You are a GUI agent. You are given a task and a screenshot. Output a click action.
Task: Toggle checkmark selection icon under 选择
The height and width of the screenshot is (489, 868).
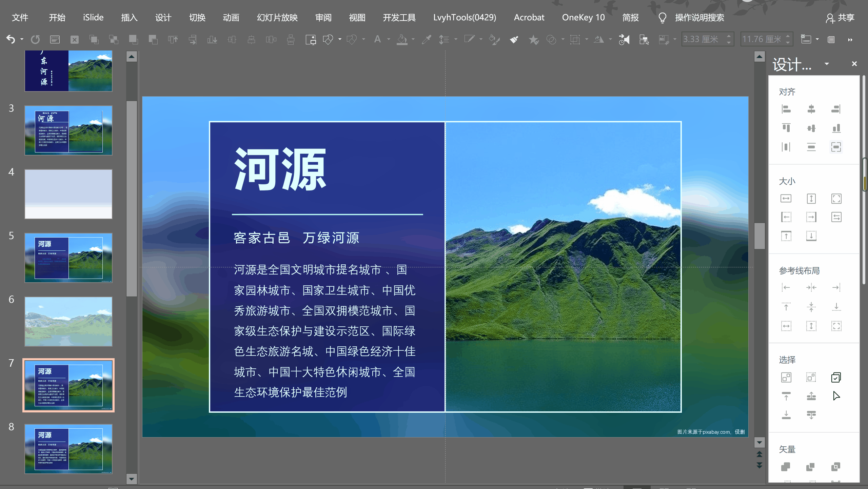click(836, 377)
